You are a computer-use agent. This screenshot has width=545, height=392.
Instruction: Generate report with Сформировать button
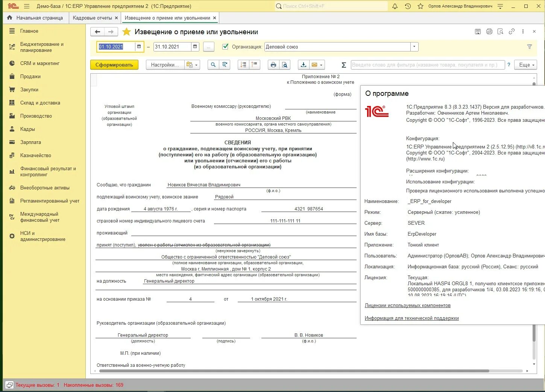click(114, 65)
